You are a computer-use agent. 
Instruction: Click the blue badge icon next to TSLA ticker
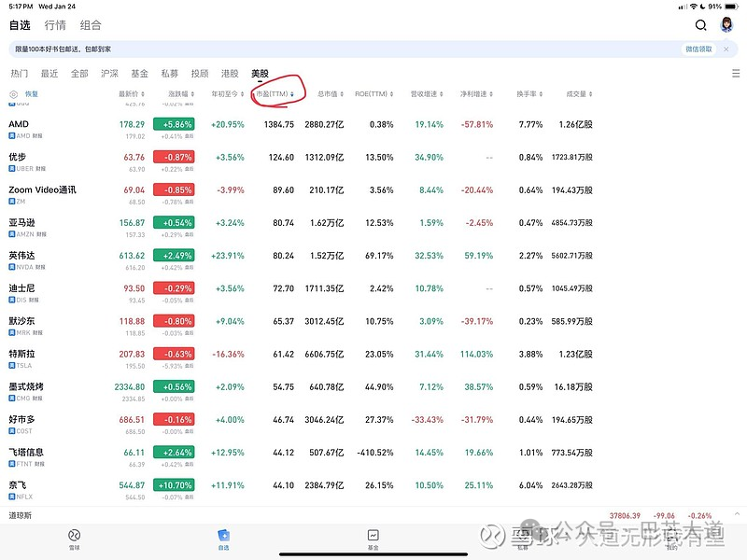pos(12,366)
